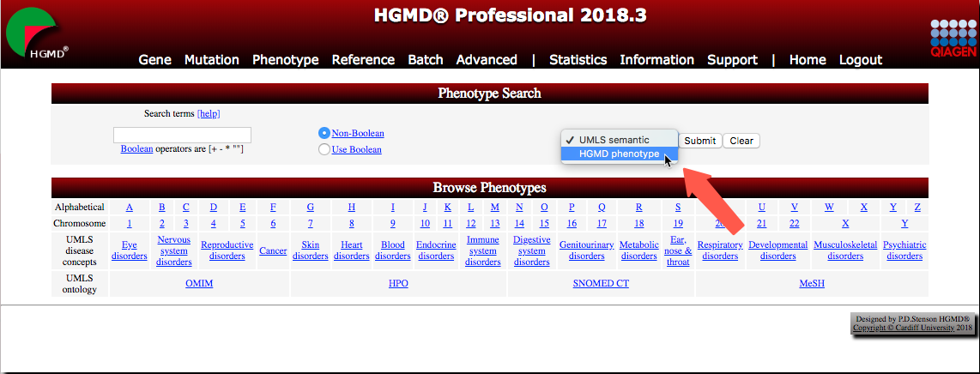Viewport: 980px width, 374px height.
Task: Open Endocrine disorders link
Action: 436,250
